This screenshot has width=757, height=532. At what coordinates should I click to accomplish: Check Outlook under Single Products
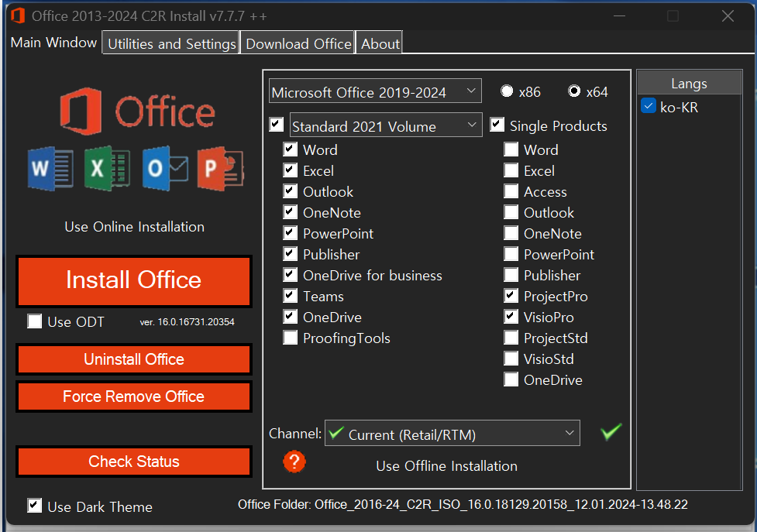tap(511, 212)
